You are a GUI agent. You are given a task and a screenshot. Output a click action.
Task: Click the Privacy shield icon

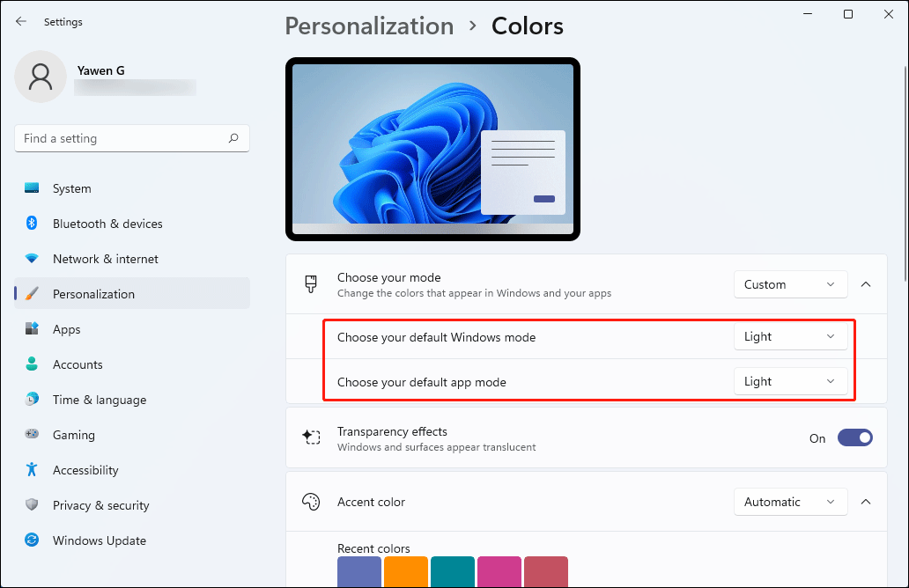32,504
